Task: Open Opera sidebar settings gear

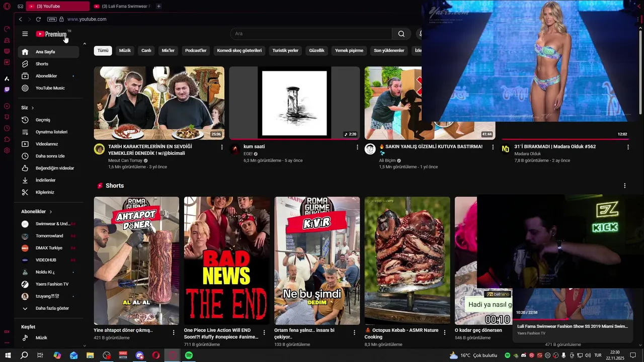Action: point(7,150)
